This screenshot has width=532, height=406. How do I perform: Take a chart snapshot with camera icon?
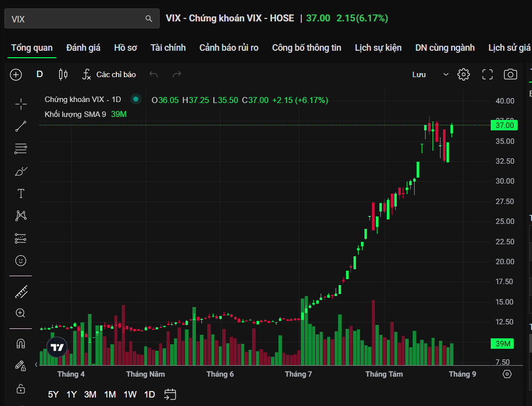click(x=510, y=74)
